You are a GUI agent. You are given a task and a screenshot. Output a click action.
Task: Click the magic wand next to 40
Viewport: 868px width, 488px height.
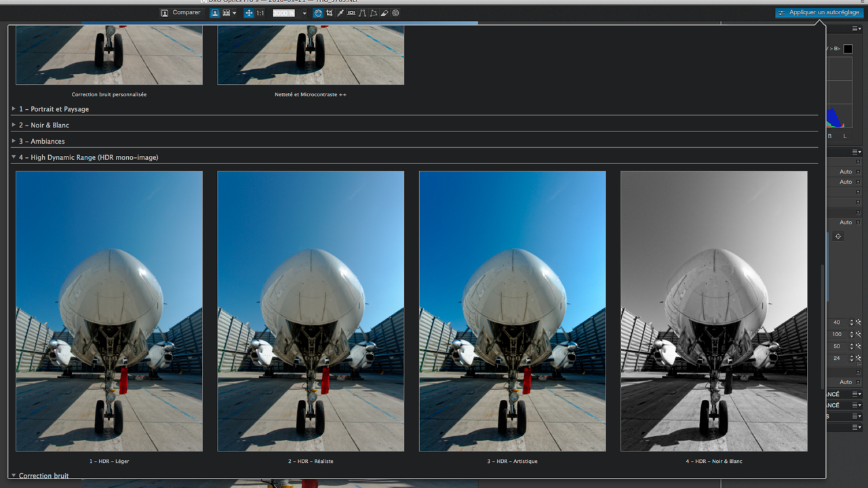858,323
